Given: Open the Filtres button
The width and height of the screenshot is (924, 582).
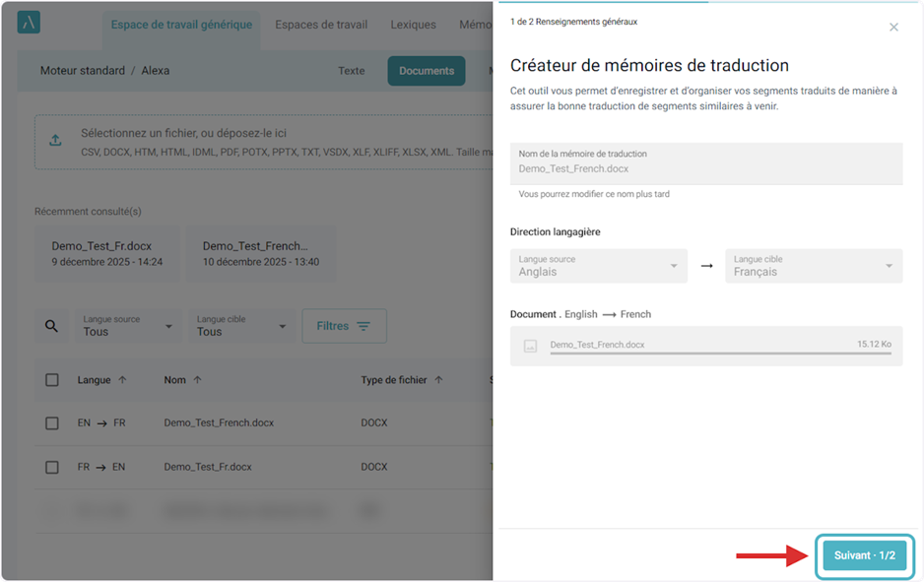Looking at the screenshot, I should click(344, 326).
